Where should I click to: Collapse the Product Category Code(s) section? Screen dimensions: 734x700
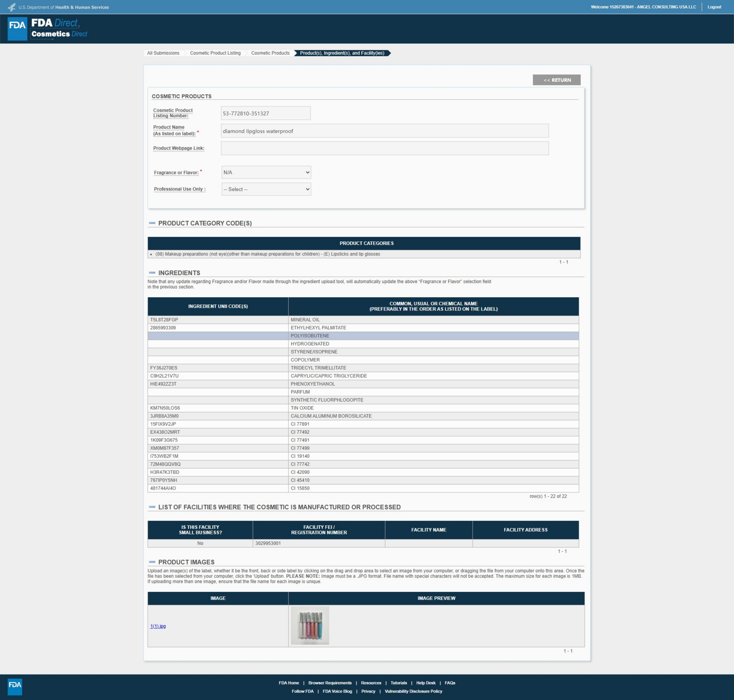click(x=152, y=223)
